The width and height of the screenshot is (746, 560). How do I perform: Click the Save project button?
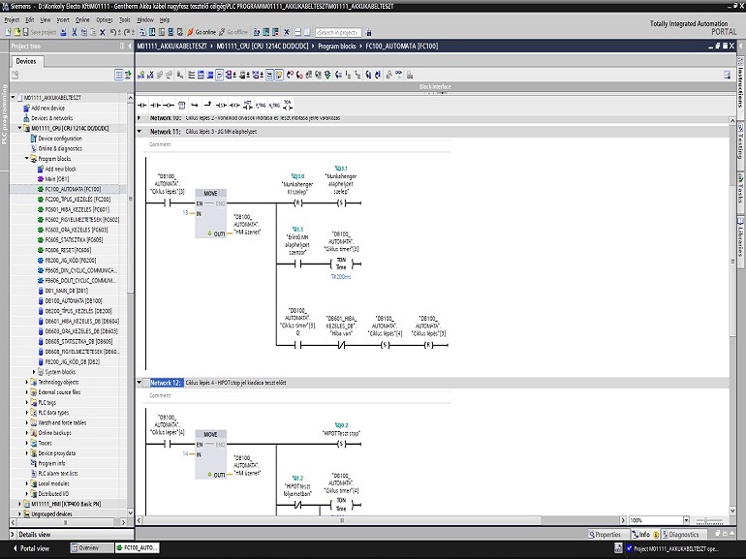coord(40,32)
